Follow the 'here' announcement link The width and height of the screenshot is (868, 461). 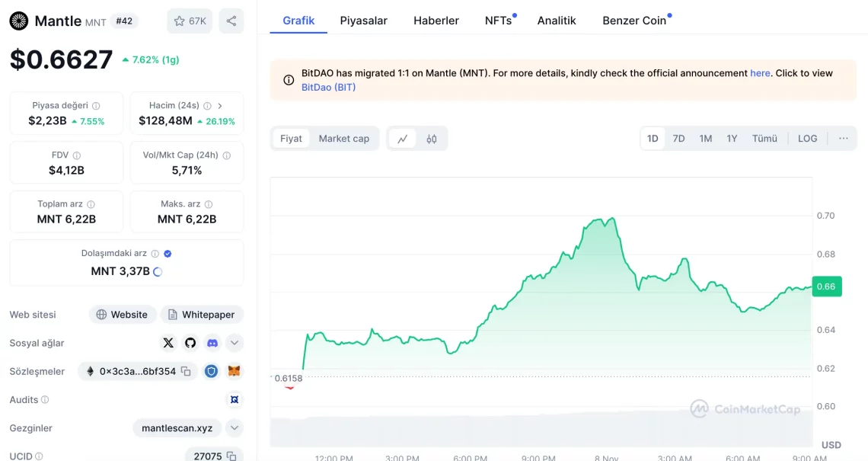[760, 73]
